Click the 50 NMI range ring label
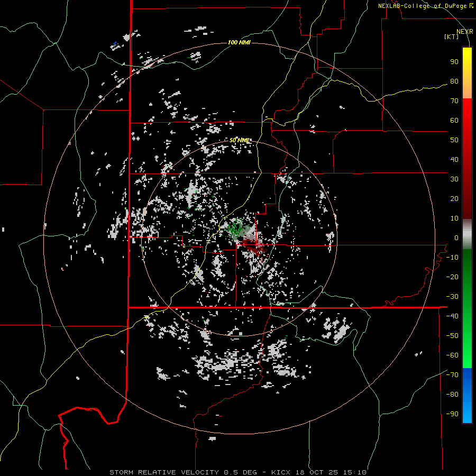476x476 pixels. 239,140
